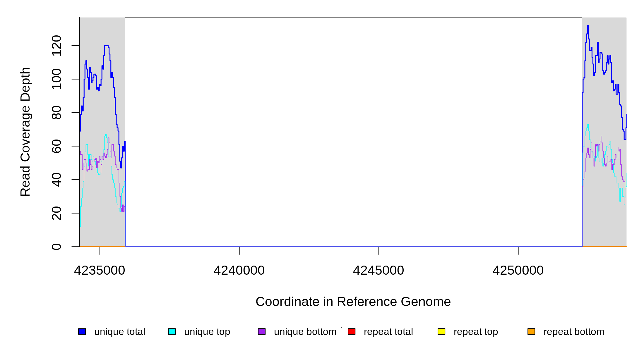Select the purple unique bottom legend swatch
Image resolution: width=644 pixels, height=351 pixels.
[x=262, y=331]
